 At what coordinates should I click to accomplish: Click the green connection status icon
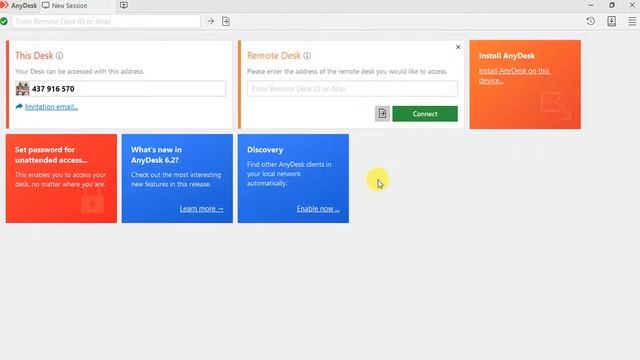4,22
